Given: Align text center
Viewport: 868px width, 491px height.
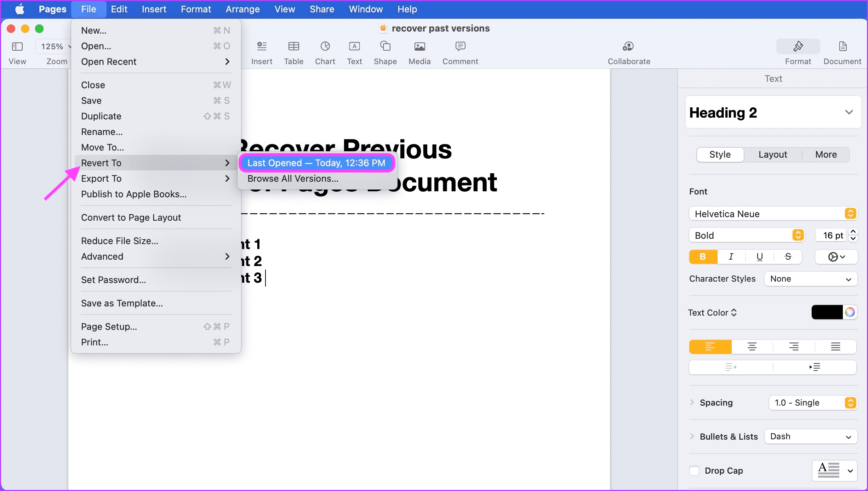Looking at the screenshot, I should [x=752, y=346].
